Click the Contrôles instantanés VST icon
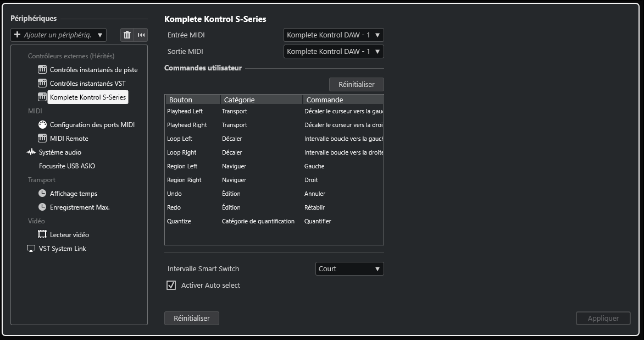This screenshot has height=340, width=644. 42,84
